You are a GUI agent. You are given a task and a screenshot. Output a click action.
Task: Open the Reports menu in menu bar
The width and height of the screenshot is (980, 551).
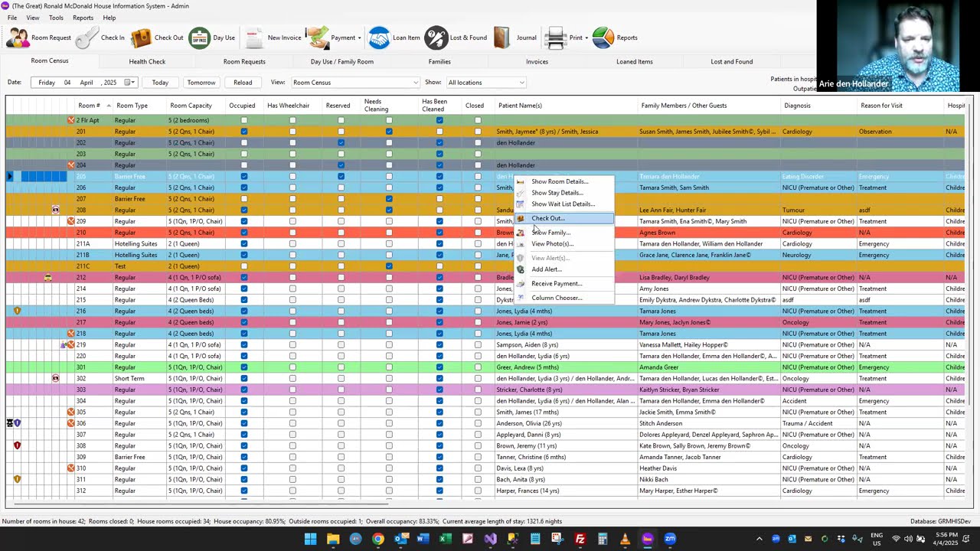[x=83, y=18]
